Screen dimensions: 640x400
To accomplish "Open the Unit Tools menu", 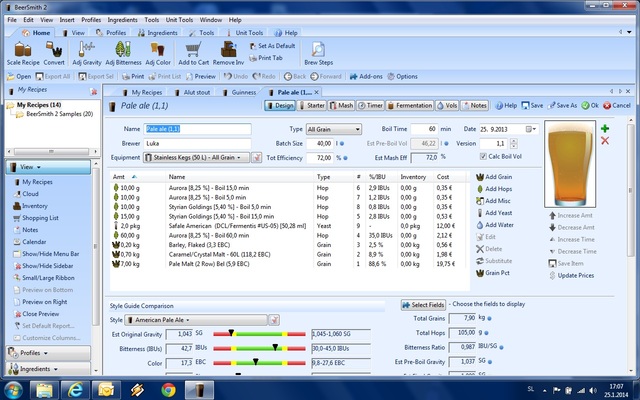I will pyautogui.click(x=179, y=20).
